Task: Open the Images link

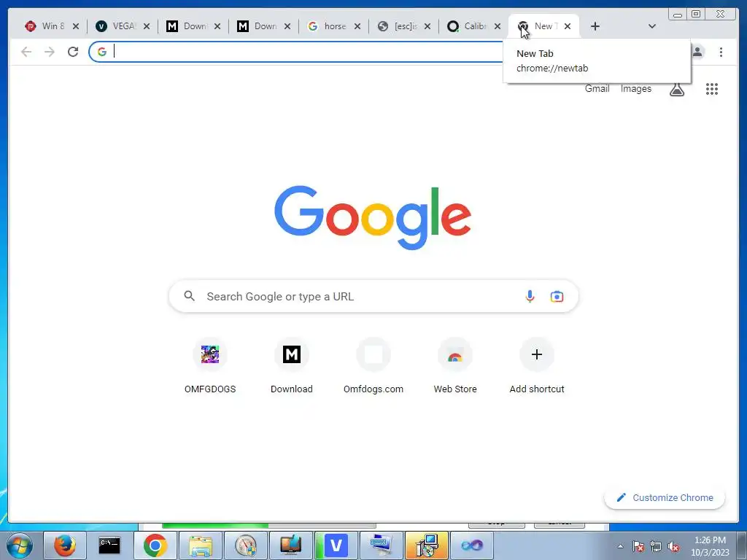Action: (635, 88)
